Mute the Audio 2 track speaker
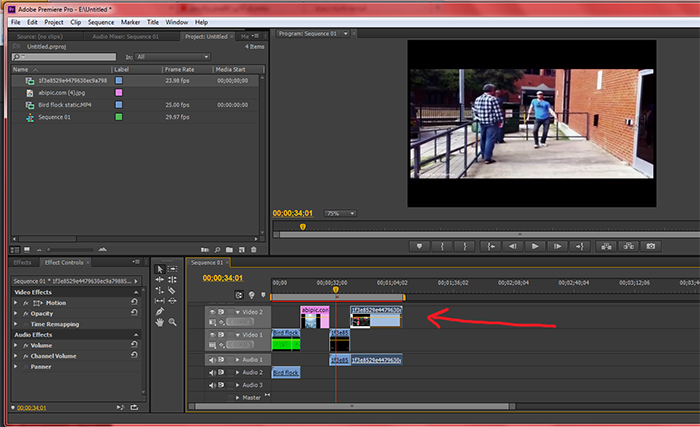The height and width of the screenshot is (427, 700). (212, 373)
